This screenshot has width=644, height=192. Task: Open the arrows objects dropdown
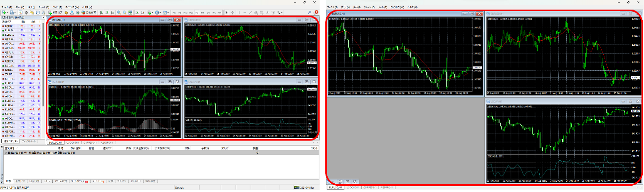(280, 12)
